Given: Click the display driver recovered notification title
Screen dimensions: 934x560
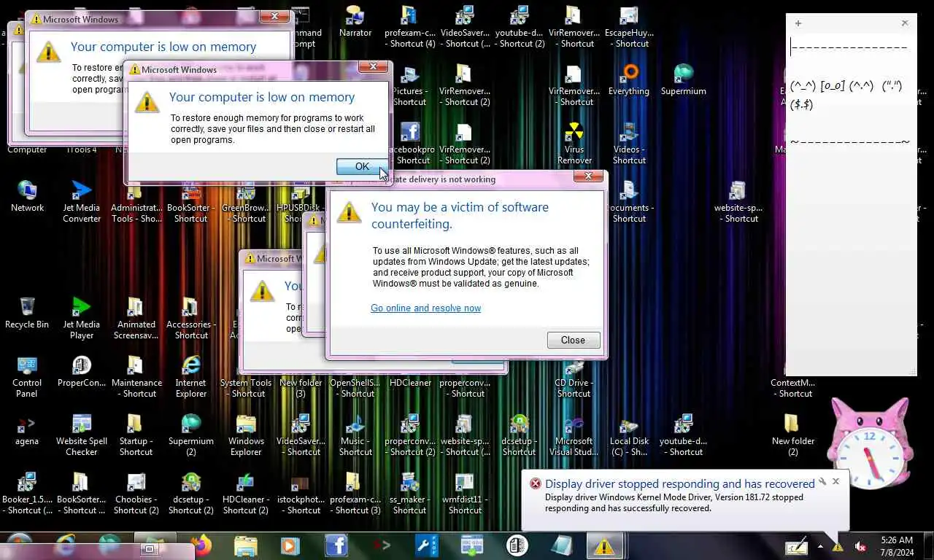Looking at the screenshot, I should click(x=679, y=483).
